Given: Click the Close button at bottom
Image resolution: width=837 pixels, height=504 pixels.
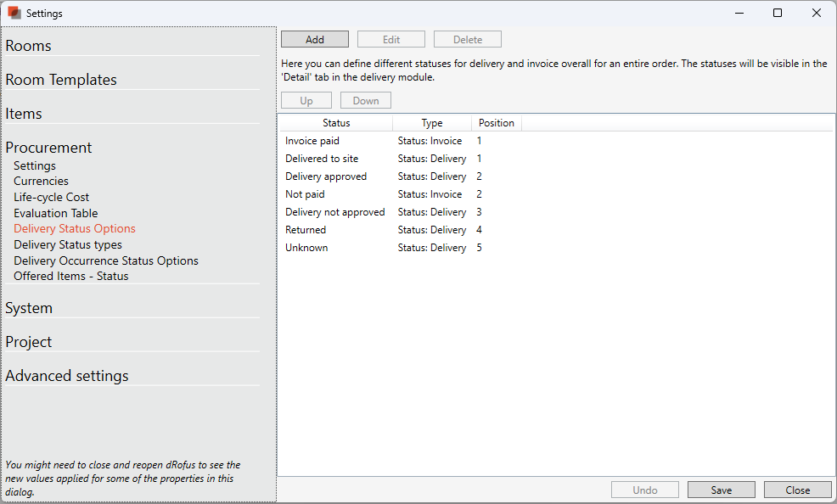Looking at the screenshot, I should pyautogui.click(x=797, y=490).
